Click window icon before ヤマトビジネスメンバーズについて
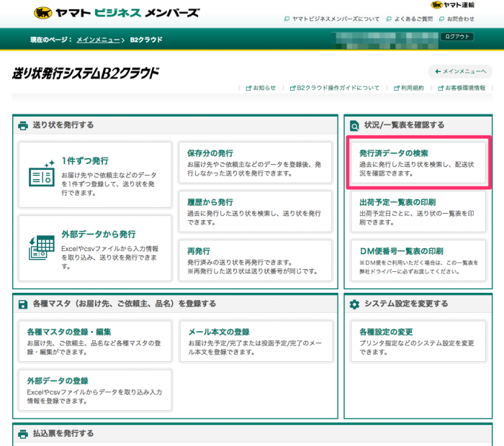Image resolution: width=504 pixels, height=446 pixels. coord(287,19)
